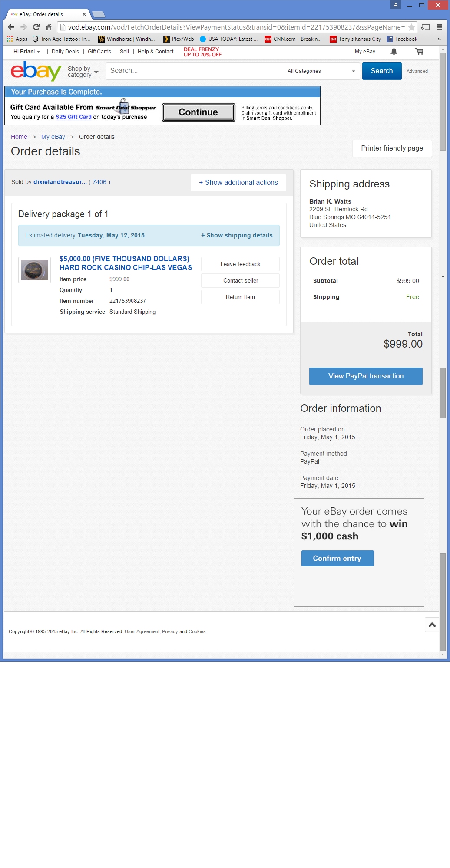The width and height of the screenshot is (450, 868).
Task: Open the All Categories dropdown
Action: coord(321,71)
